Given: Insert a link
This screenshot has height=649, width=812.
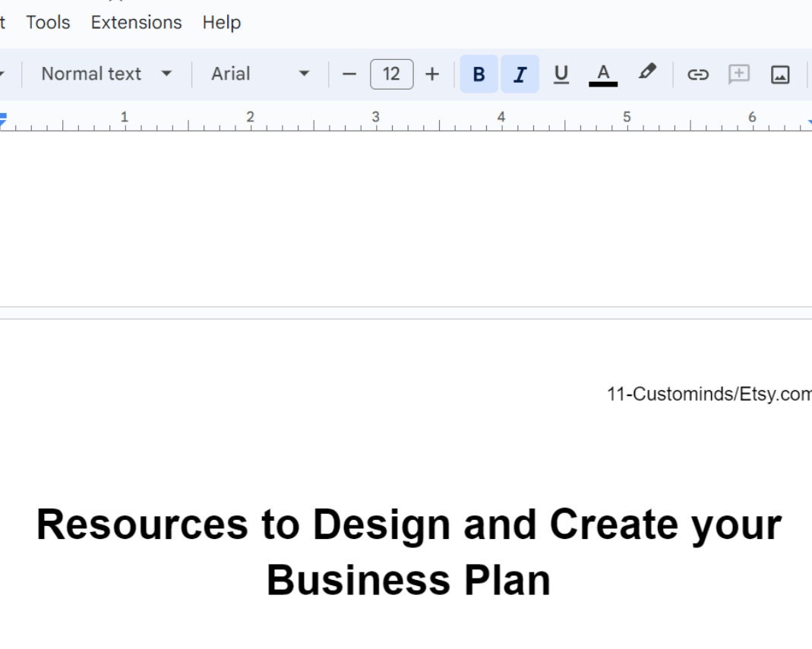Looking at the screenshot, I should [x=698, y=74].
